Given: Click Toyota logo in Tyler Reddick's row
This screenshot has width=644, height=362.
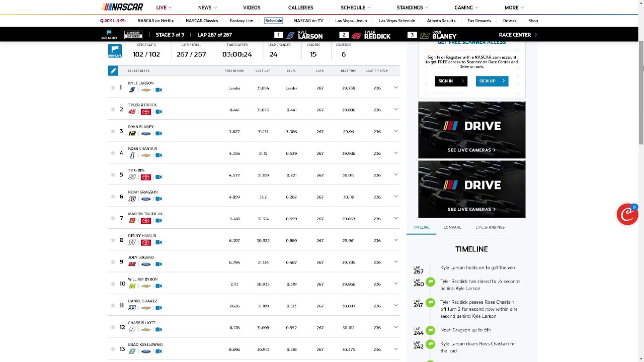Looking at the screenshot, I should 146,112.
